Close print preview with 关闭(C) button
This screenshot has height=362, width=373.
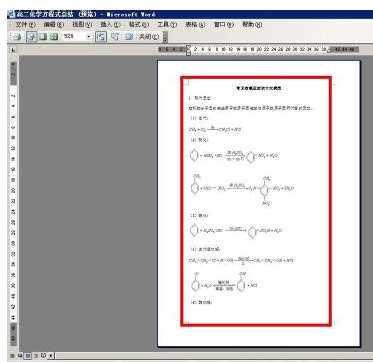pyautogui.click(x=149, y=37)
